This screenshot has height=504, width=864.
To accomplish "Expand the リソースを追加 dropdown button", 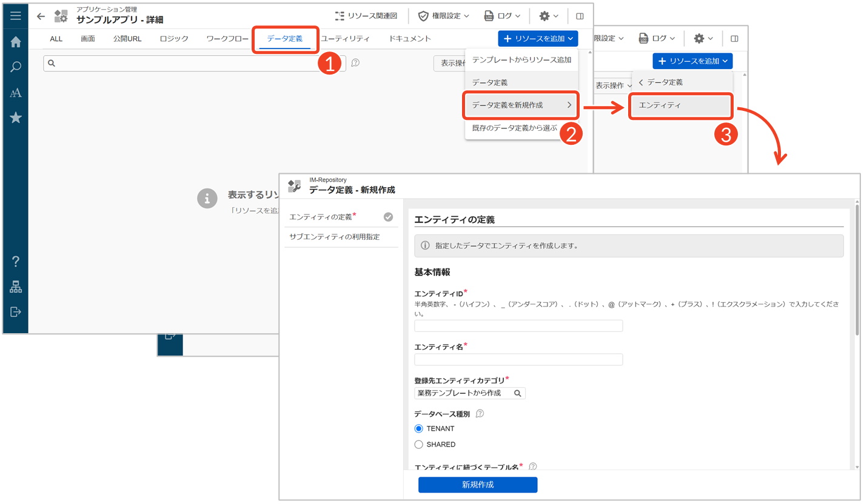I will pyautogui.click(x=538, y=39).
